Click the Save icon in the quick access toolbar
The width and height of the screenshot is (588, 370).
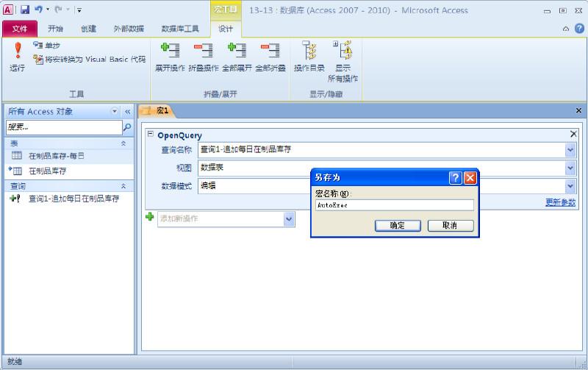[x=25, y=10]
